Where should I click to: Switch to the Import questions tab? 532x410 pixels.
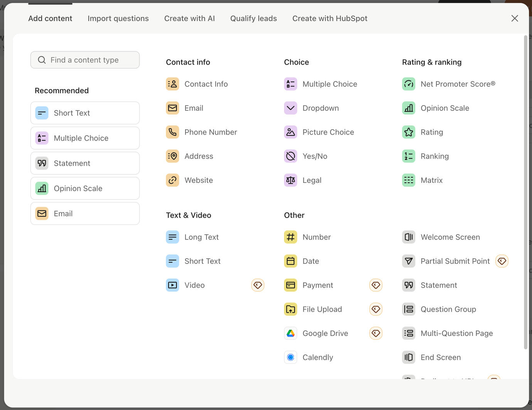click(118, 19)
